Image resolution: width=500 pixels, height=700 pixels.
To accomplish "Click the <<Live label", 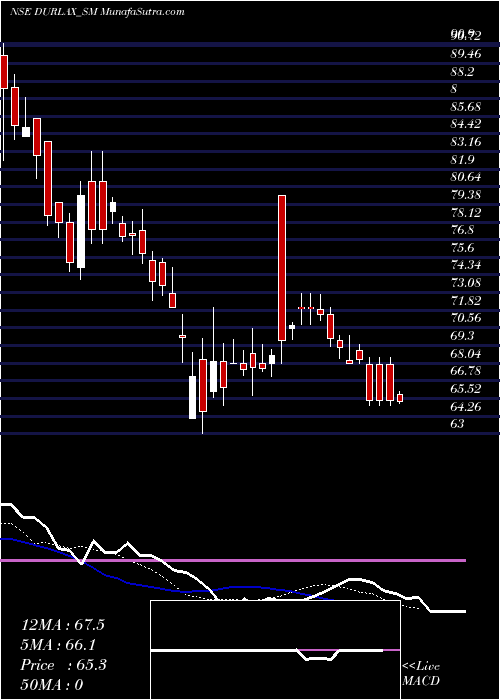I will [x=421, y=667].
